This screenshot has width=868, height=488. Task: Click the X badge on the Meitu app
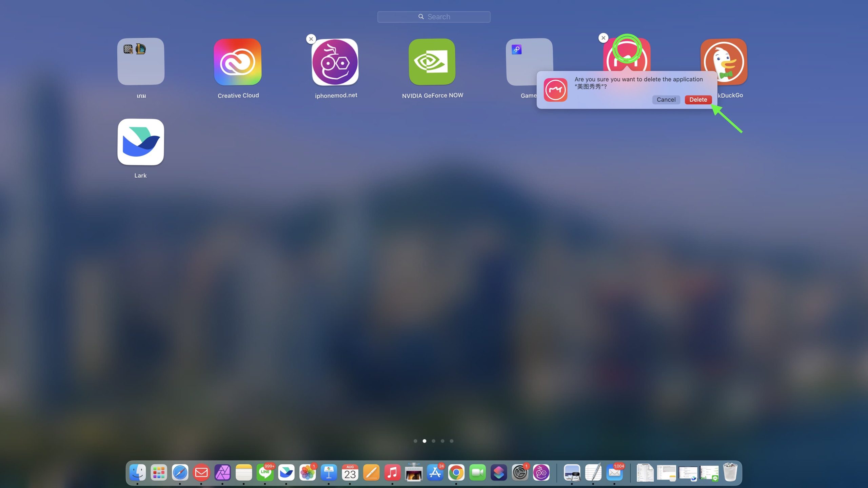(x=603, y=38)
